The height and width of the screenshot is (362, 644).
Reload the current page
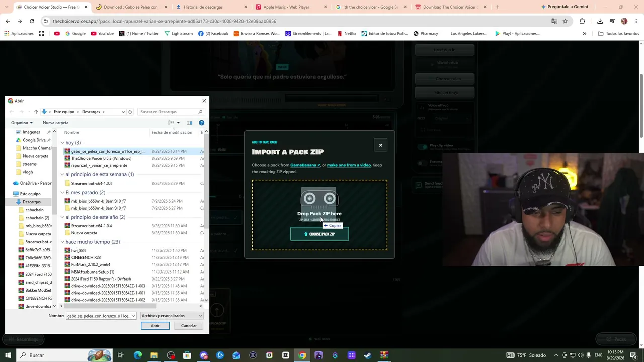pyautogui.click(x=32, y=21)
